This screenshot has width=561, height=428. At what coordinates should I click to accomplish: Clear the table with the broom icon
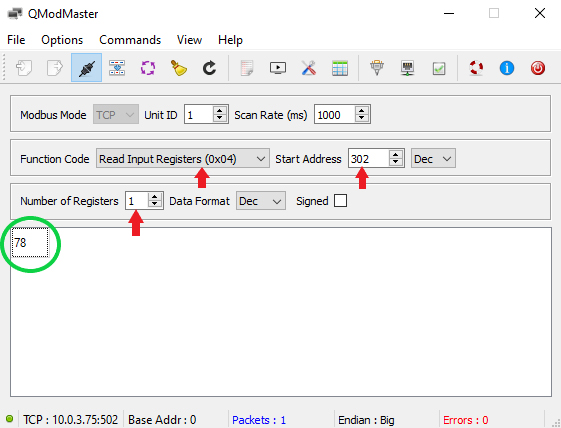[179, 68]
